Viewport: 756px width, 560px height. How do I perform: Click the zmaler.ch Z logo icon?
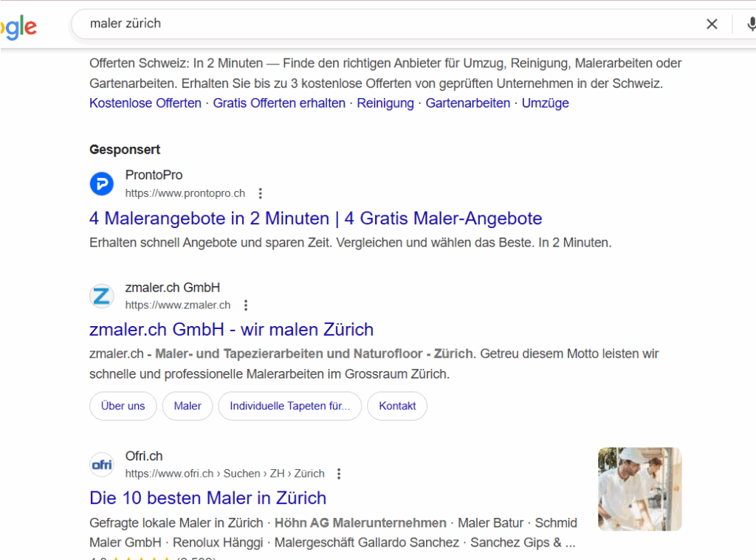102,296
